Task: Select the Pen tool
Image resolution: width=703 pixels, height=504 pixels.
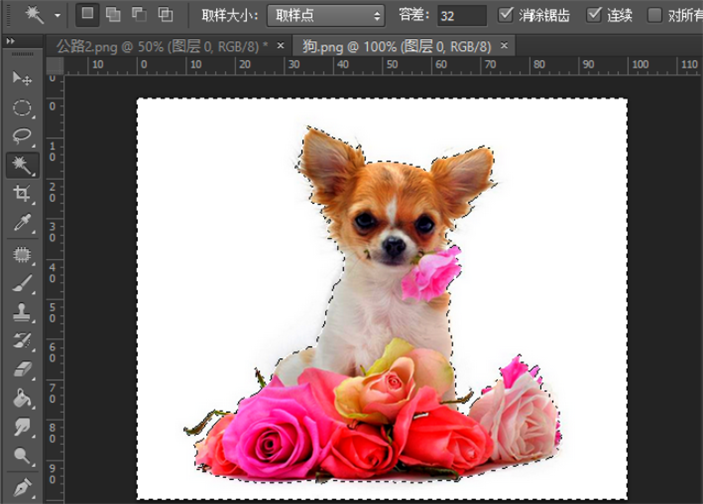Action: click(22, 487)
